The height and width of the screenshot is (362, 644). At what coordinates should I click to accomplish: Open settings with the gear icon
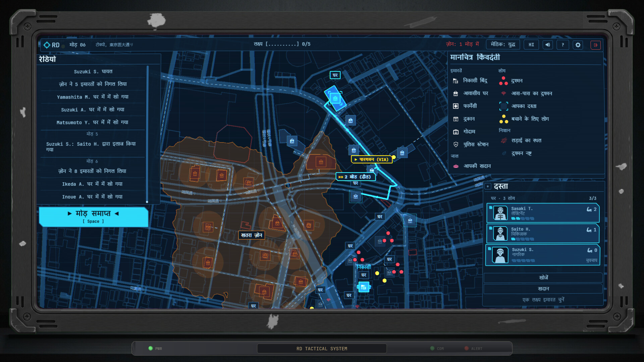578,45
